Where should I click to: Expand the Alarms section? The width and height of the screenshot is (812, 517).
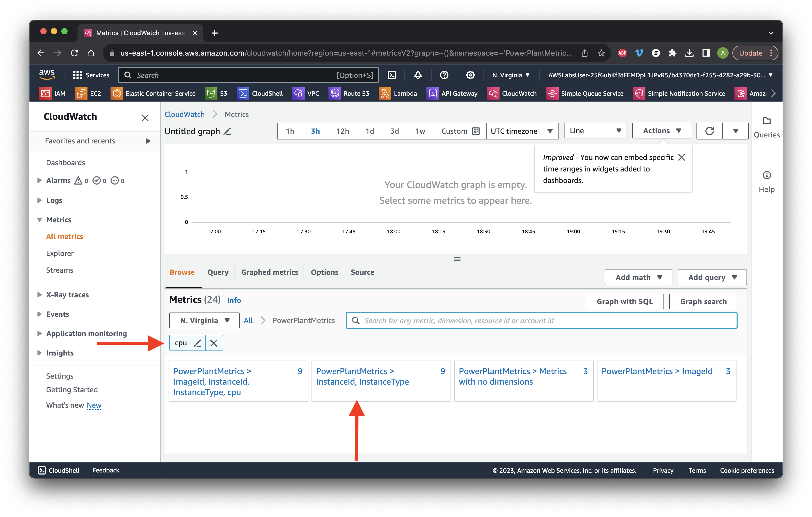[x=40, y=180]
